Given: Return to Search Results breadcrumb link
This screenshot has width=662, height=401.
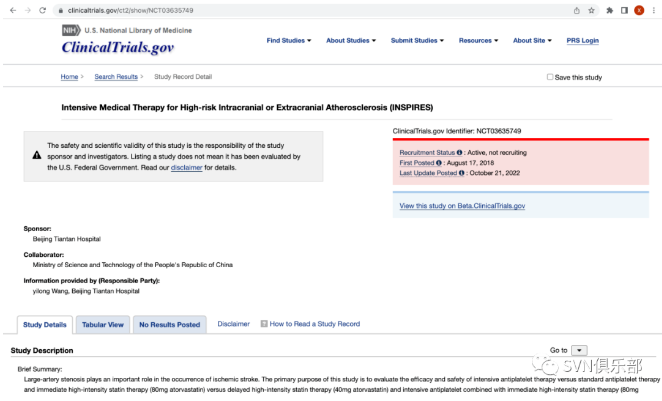Looking at the screenshot, I should click(x=116, y=77).
